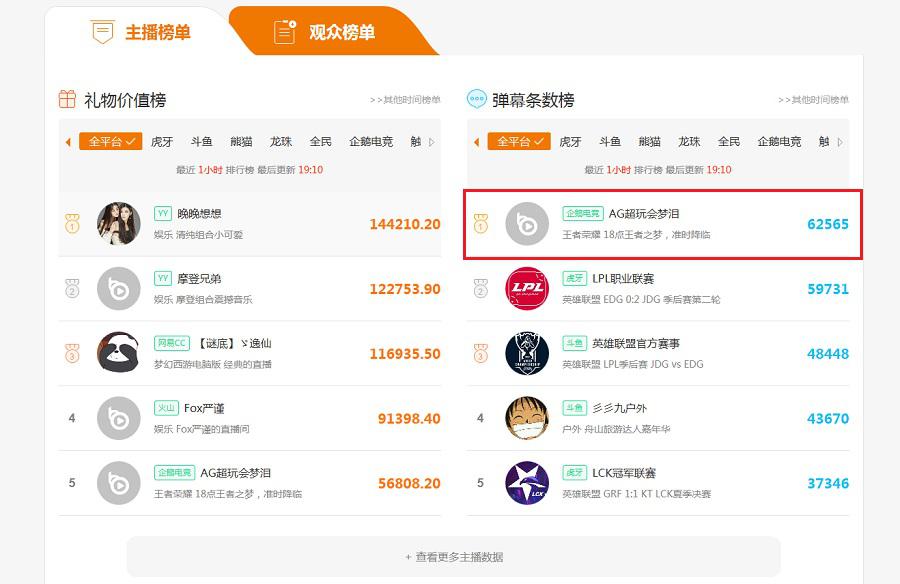Viewport: 900px width, 584px height.
Task: Open 其他时间榜单 link in danmu ranking
Action: point(813,100)
